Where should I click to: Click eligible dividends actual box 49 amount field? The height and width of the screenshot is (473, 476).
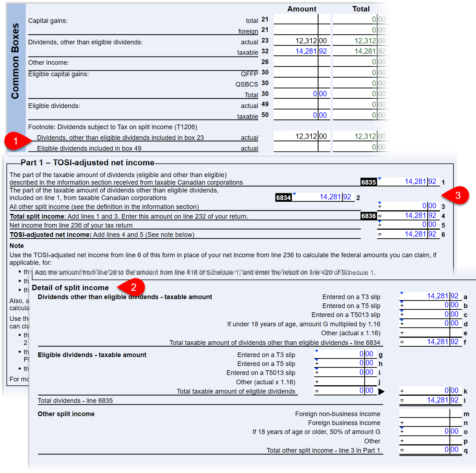point(302,104)
